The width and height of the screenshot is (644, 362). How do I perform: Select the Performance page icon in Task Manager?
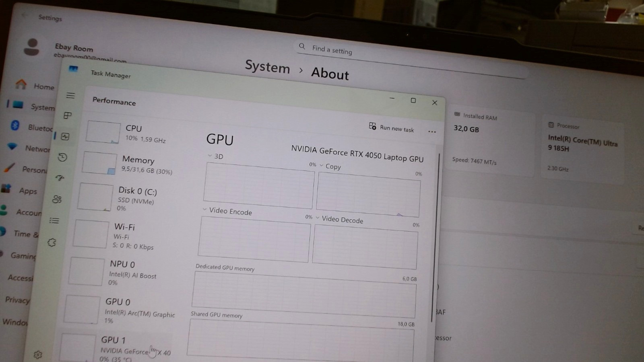(x=65, y=137)
